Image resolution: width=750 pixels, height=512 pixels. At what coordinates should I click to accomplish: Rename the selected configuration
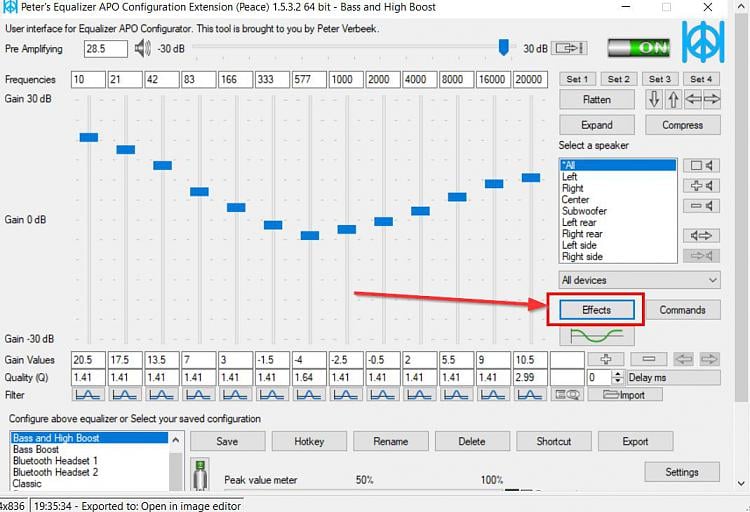click(x=391, y=441)
